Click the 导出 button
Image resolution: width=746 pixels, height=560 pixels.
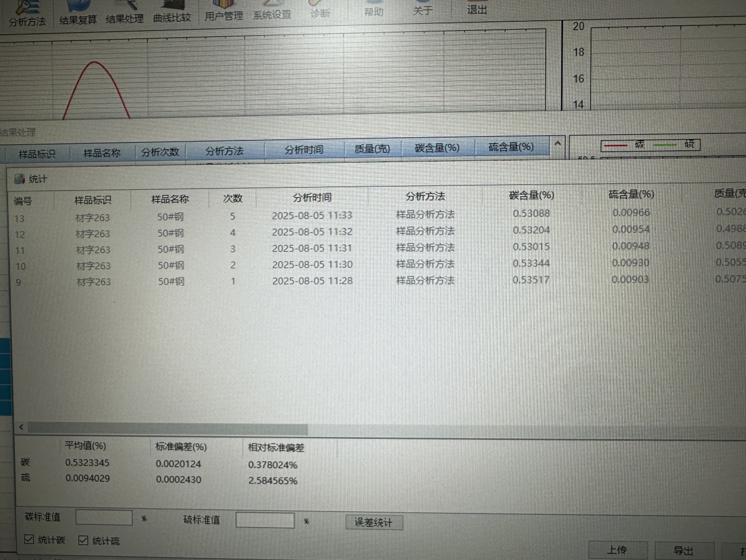[683, 550]
